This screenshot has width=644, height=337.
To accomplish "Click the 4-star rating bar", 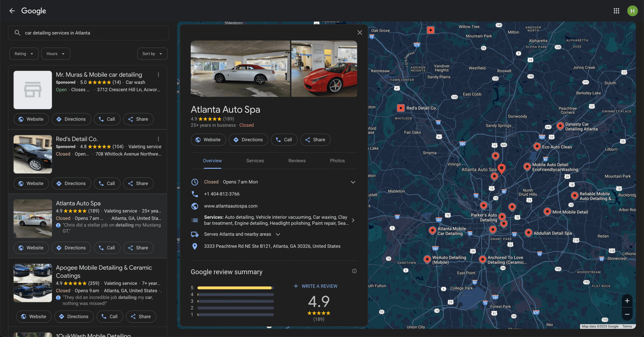I will [235, 294].
